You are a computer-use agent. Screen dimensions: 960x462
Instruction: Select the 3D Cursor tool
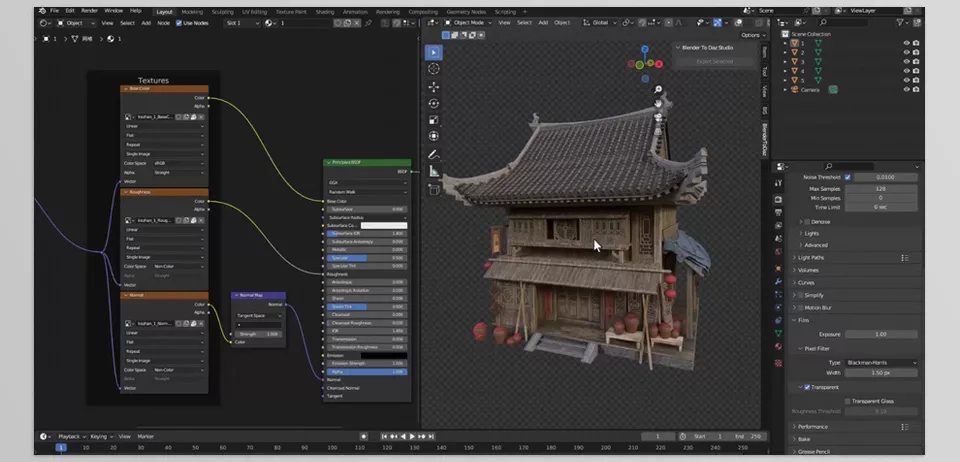click(x=433, y=69)
